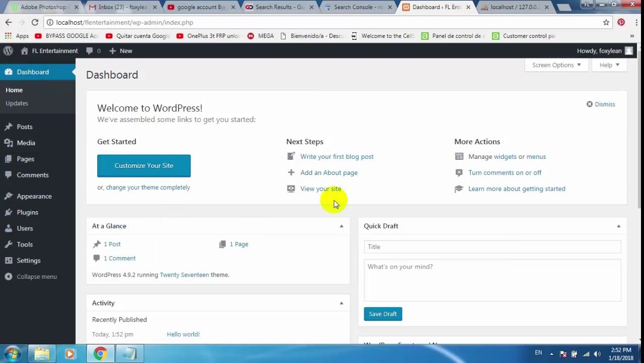The image size is (644, 363).
Task: Switch to the Search Console tab
Action: [357, 8]
